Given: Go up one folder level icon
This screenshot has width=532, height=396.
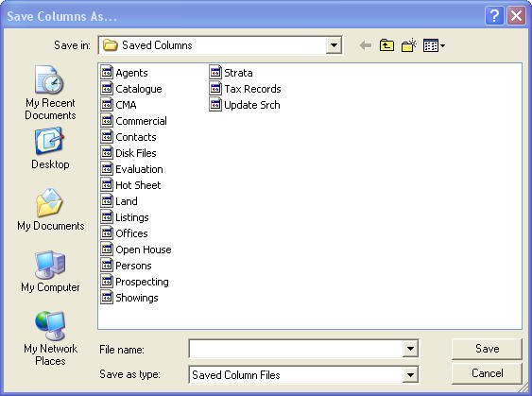Looking at the screenshot, I should 386,45.
